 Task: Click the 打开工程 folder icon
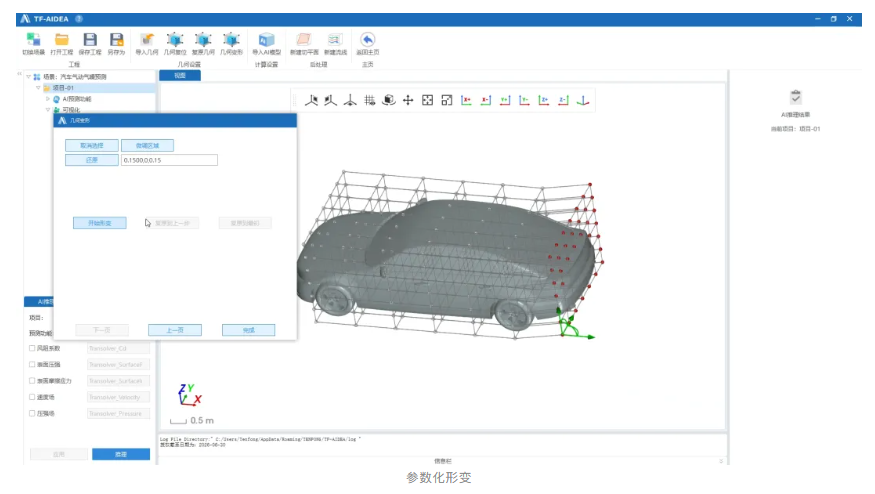point(61,40)
